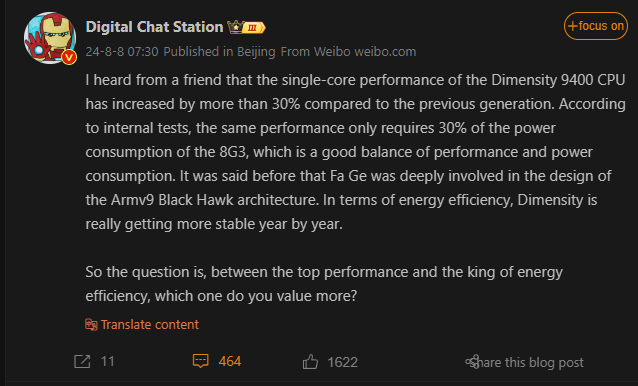Open comments via the speech bubble icon
Screen dimensions: 638x386
pyautogui.click(x=201, y=361)
